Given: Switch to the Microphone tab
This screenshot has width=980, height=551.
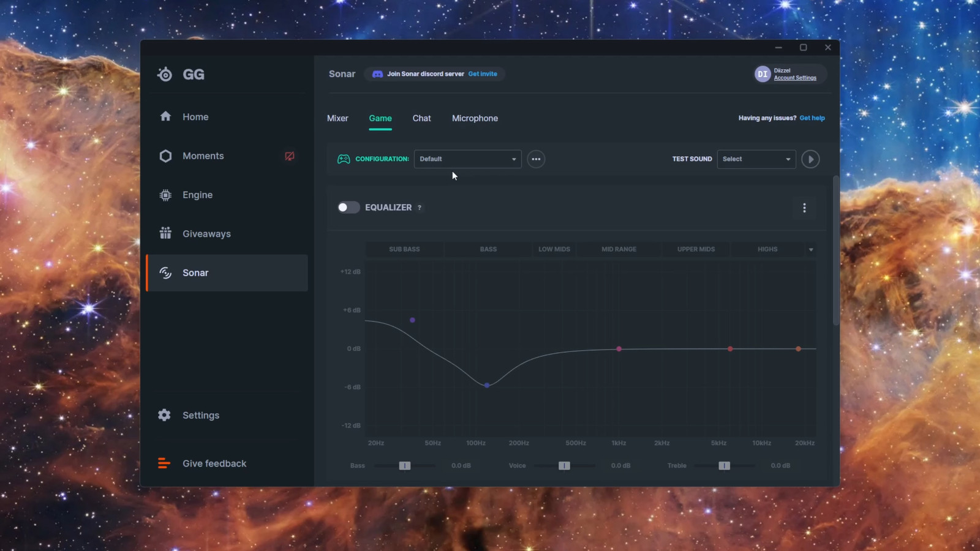Looking at the screenshot, I should pyautogui.click(x=475, y=118).
